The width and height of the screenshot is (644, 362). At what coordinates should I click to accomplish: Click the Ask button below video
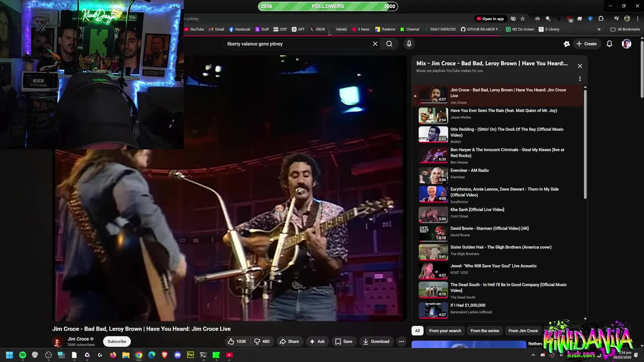(317, 341)
